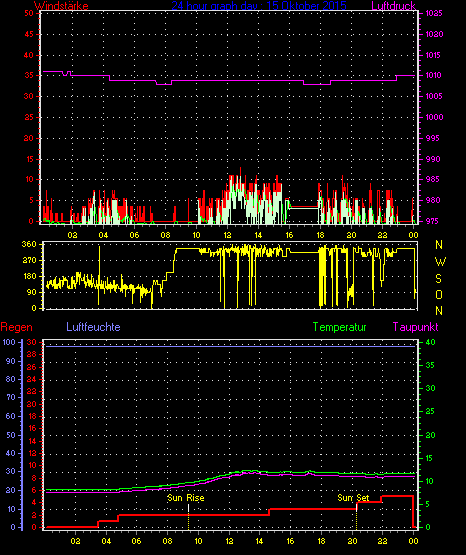This screenshot has height=555, width=466.
Task: Click the white Sun Set marker line
Action: tap(356, 507)
